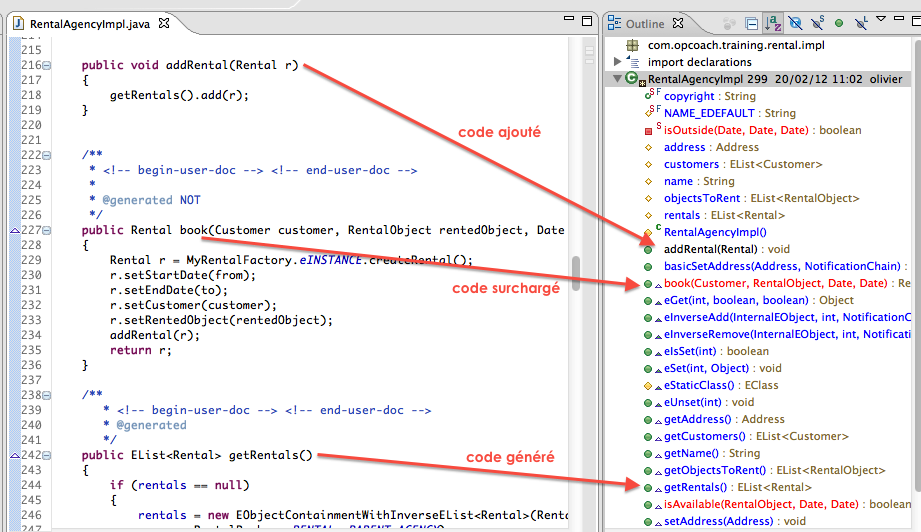Toggle Hide Static Fields and Methods

pyautogui.click(x=818, y=23)
